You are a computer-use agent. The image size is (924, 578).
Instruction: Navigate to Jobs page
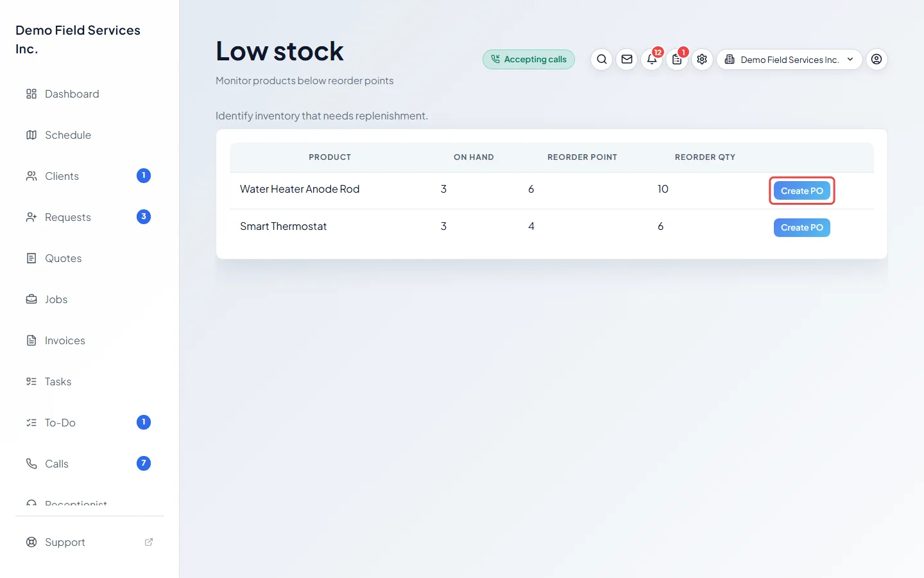90,299
